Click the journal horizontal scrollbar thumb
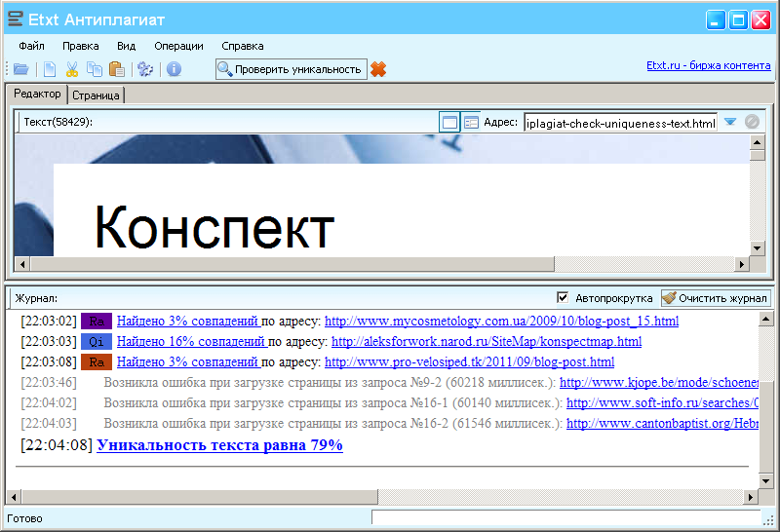The height and width of the screenshot is (532, 780). click(200, 496)
